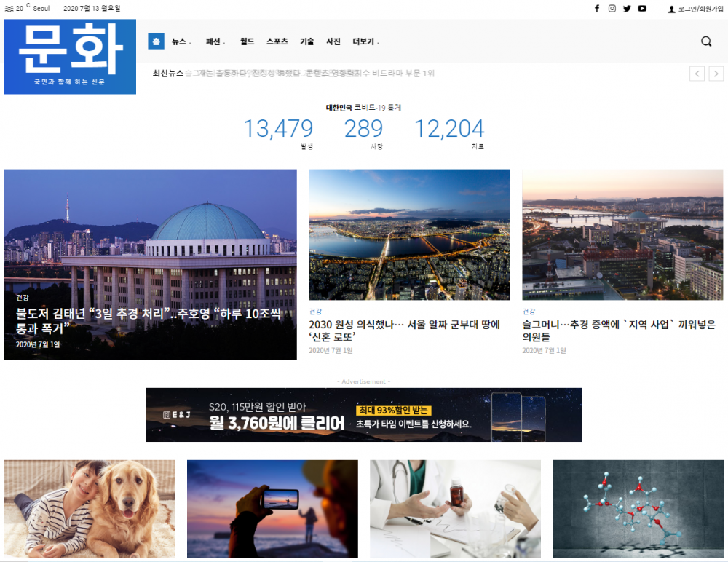This screenshot has height=562, width=728.
Task: Click the Twitter icon in header
Action: coord(627,9)
